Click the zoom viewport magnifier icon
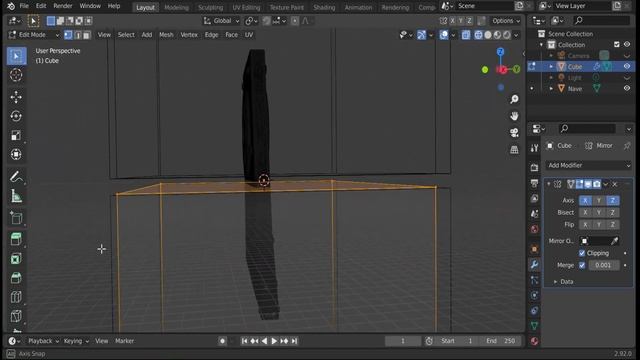 (x=514, y=99)
